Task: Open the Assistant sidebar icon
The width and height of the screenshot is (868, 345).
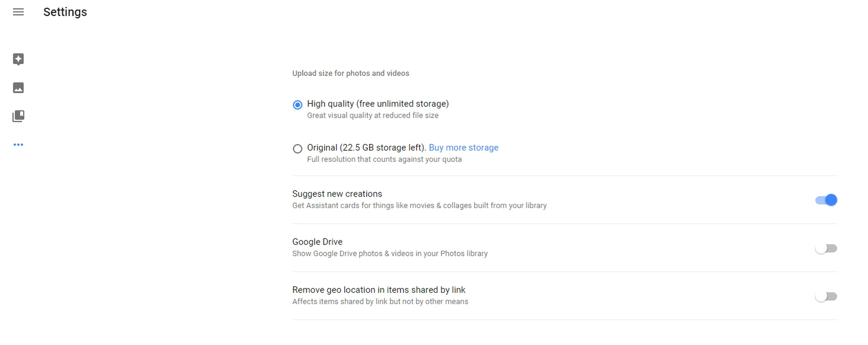Action: tap(18, 59)
